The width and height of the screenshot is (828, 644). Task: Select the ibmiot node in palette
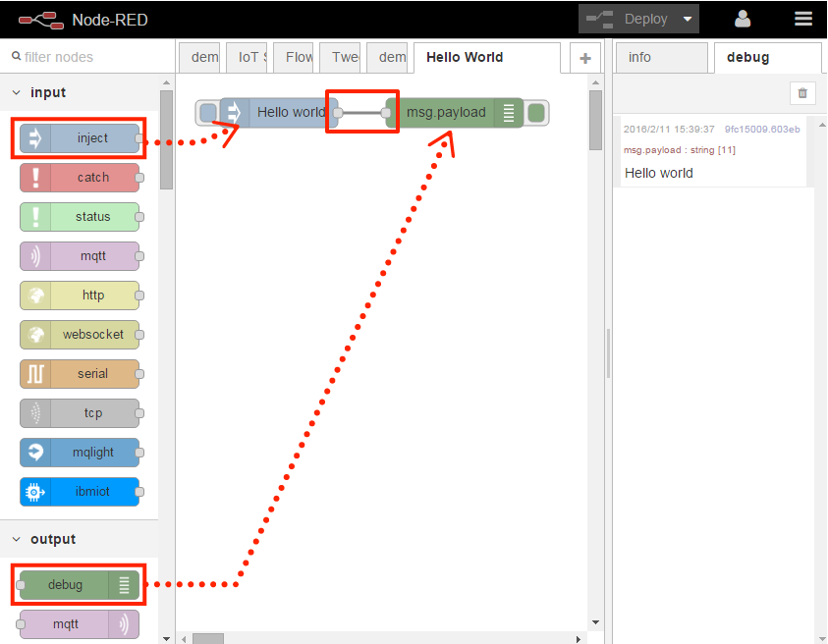tap(80, 492)
